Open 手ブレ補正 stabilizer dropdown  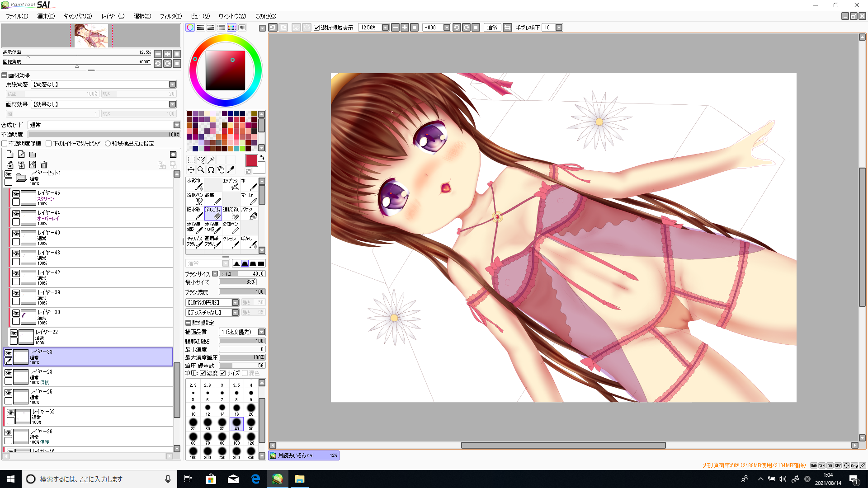point(559,28)
